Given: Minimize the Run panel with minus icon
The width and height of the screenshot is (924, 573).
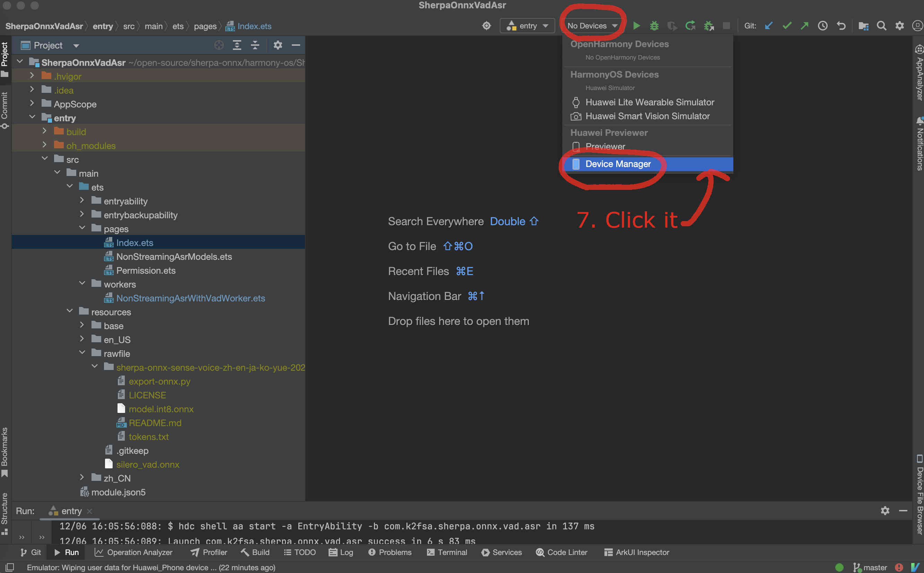Looking at the screenshot, I should click(x=903, y=511).
